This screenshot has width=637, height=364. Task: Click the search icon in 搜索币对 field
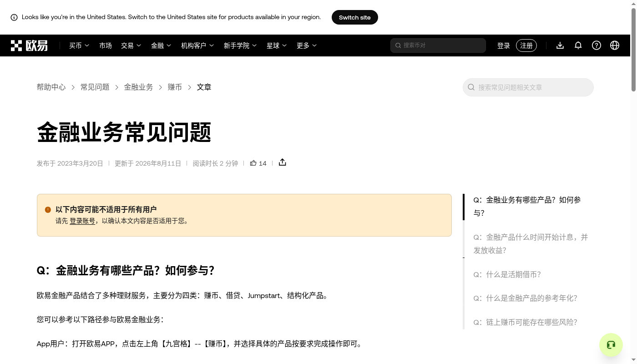[x=398, y=45]
